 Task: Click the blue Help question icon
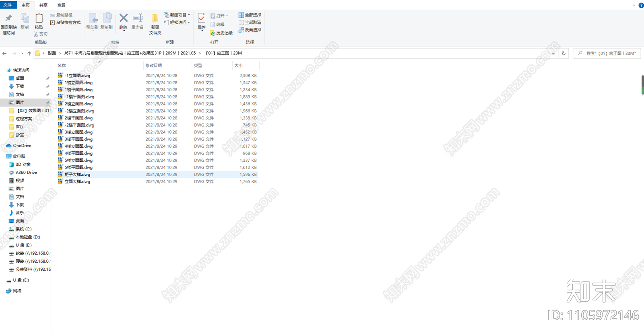[641, 5]
